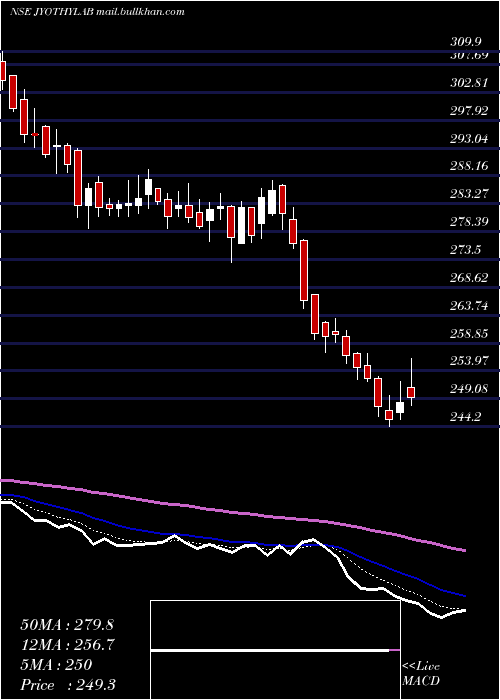Click the 288.16 price level label
The height and width of the screenshot is (700, 500).
(x=469, y=167)
